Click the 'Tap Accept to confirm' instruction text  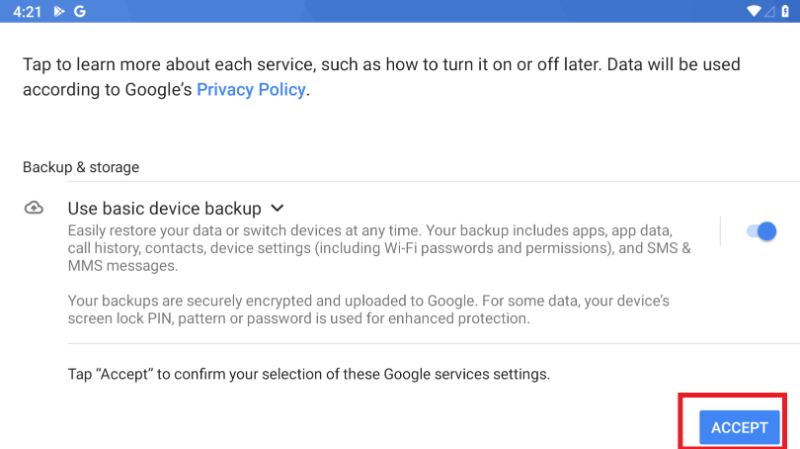[x=308, y=374]
